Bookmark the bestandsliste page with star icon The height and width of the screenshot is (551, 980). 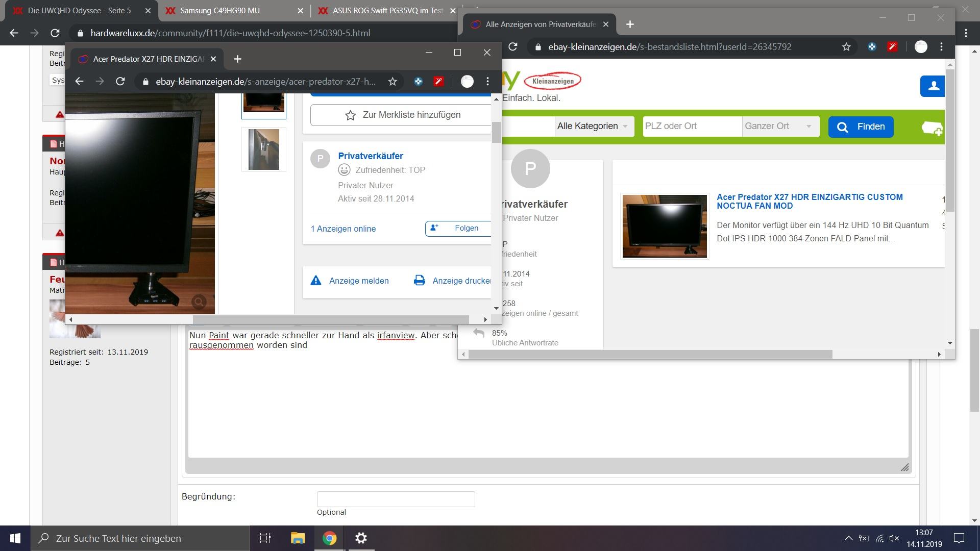pyautogui.click(x=846, y=47)
